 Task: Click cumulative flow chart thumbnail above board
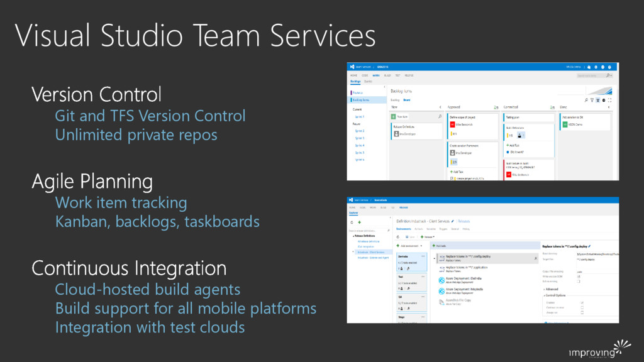click(x=599, y=91)
